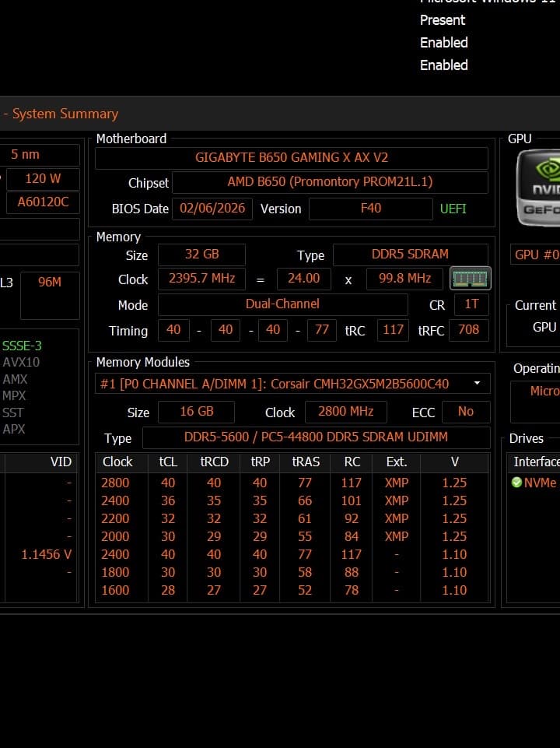Click the XMP label in the 2400 row

point(397,500)
